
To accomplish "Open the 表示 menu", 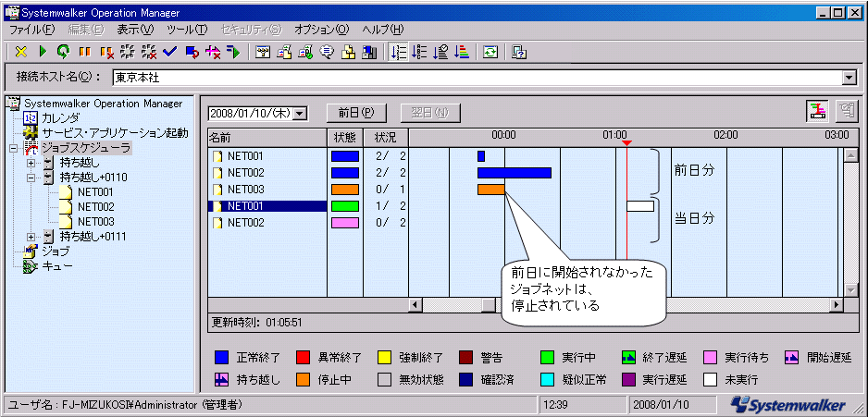I will [x=135, y=30].
